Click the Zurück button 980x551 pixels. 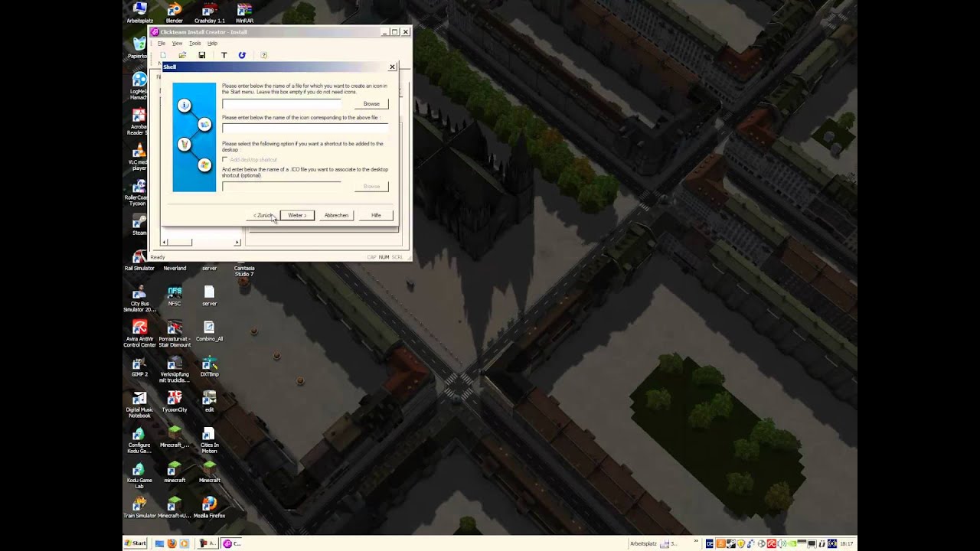coord(263,215)
